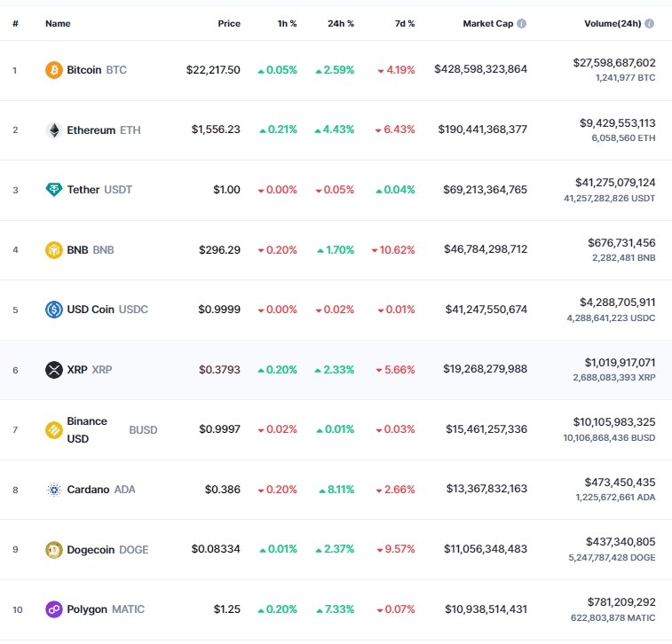
Task: Click the Market Cap info icon
Action: tap(521, 24)
